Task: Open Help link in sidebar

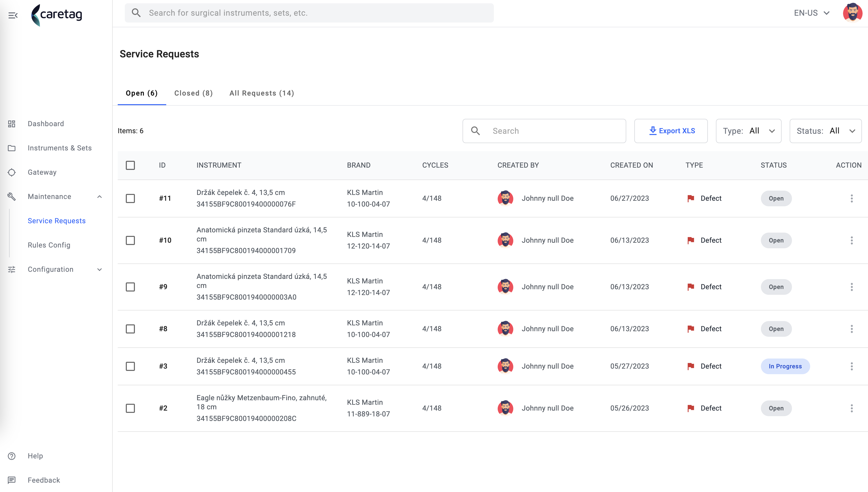Action: [35, 456]
